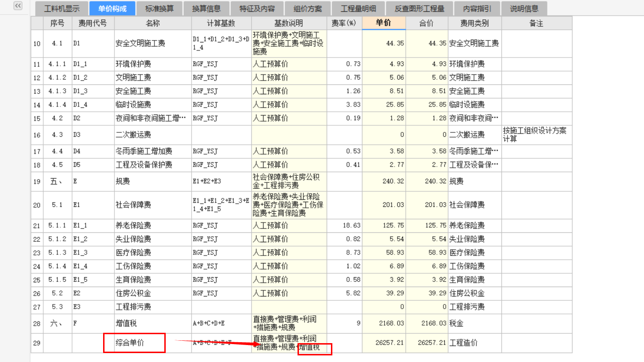This screenshot has height=362, width=644.
Task: Click the rate cell showing 8.73
Action: [344, 253]
